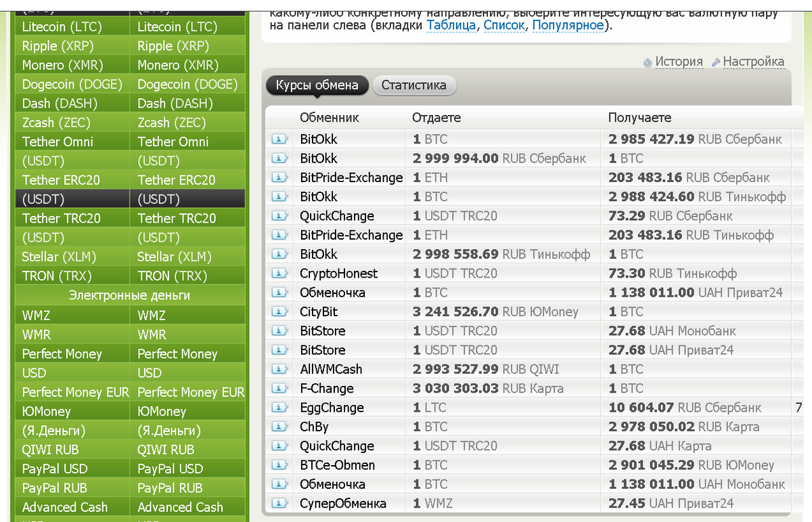812x522 pixels.
Task: Sort by the Обменник column header
Action: pyautogui.click(x=330, y=117)
